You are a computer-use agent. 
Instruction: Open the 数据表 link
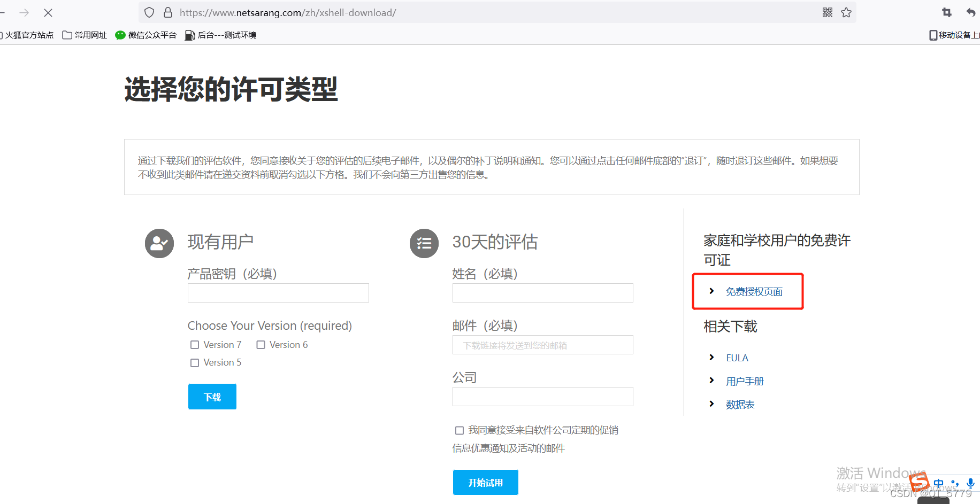pos(740,404)
